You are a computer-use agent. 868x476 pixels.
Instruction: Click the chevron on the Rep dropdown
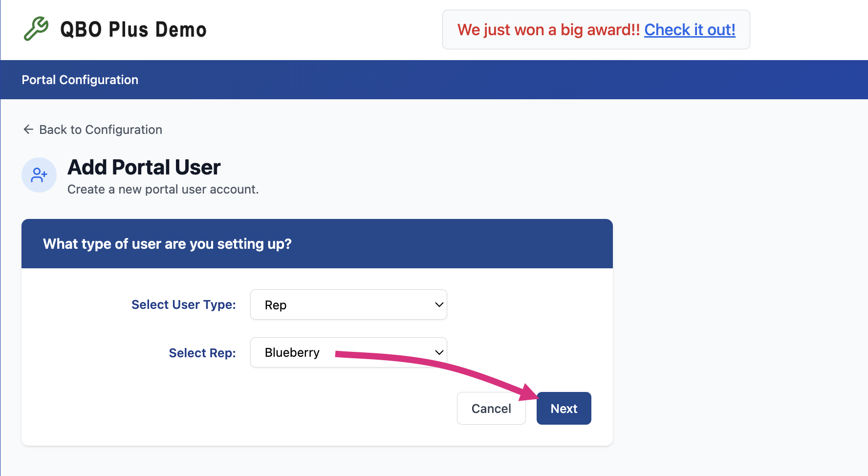tap(439, 304)
